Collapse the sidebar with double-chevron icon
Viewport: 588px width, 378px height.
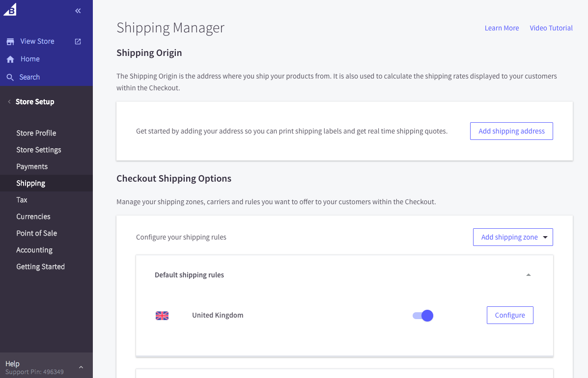point(78,11)
